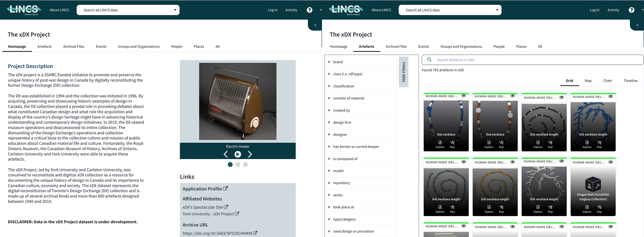Open Artefacts tab in left window
The width and height of the screenshot is (644, 237).
click(45, 46)
